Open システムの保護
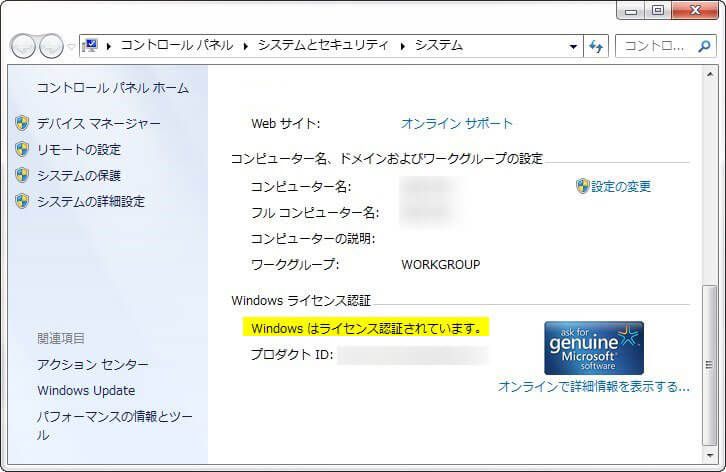The width and height of the screenshot is (726, 472). (x=79, y=175)
